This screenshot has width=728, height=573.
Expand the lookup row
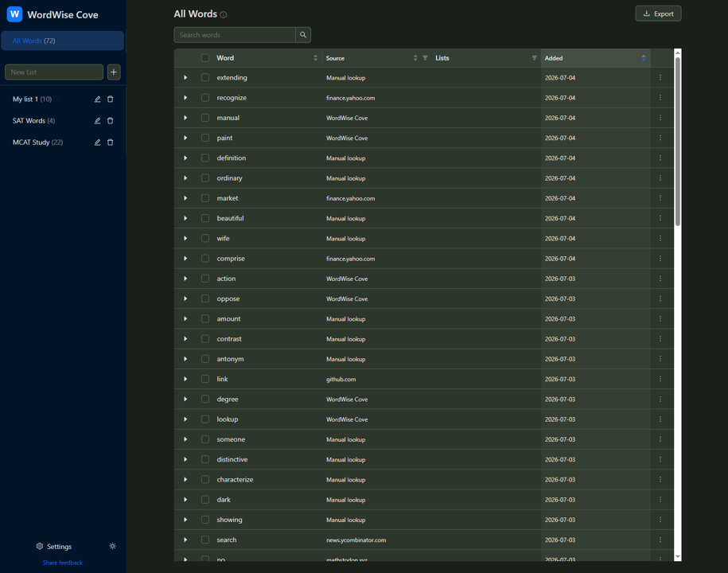pyautogui.click(x=185, y=419)
